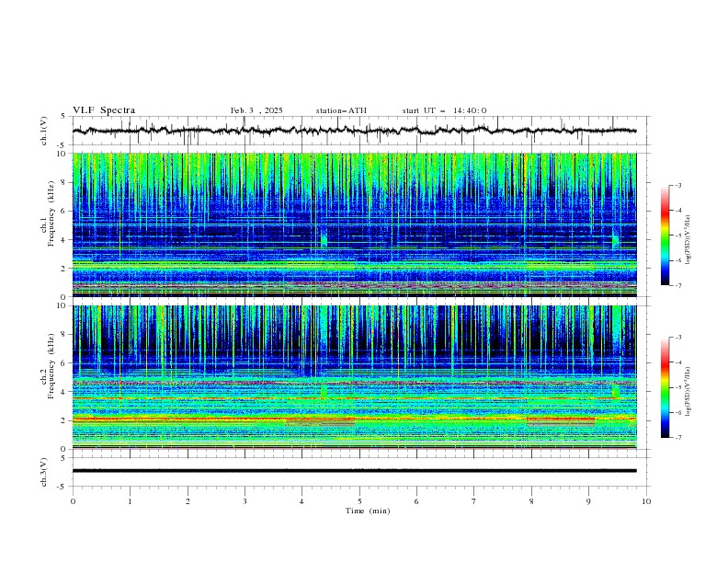Click the "-7" label on ch.1 colorbar
This screenshot has height=563, width=728.
tap(677, 285)
